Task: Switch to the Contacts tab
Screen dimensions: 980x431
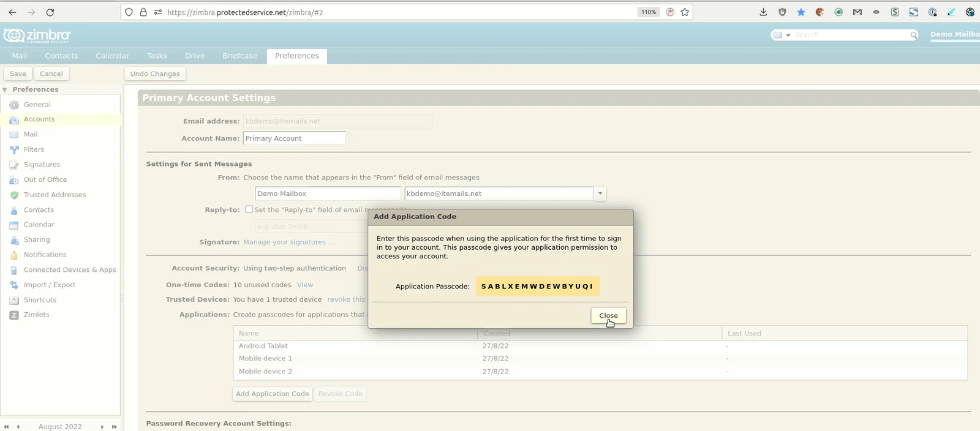Action: (61, 56)
